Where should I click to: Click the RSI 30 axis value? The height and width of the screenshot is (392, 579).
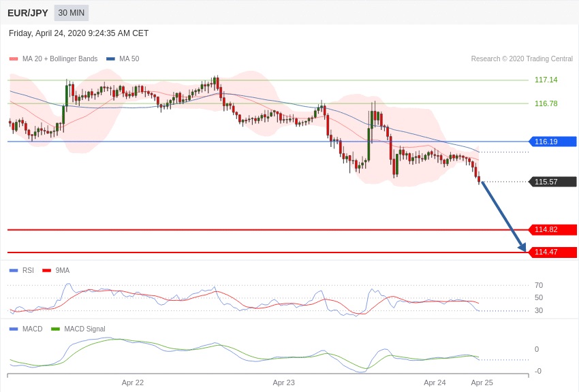coord(539,310)
